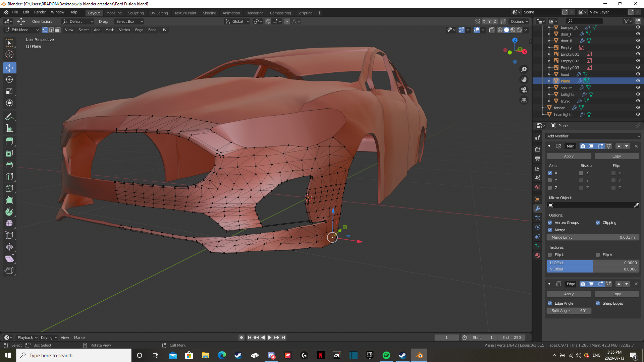
Task: Remove the Edge Split modifier
Action: pyautogui.click(x=636, y=284)
